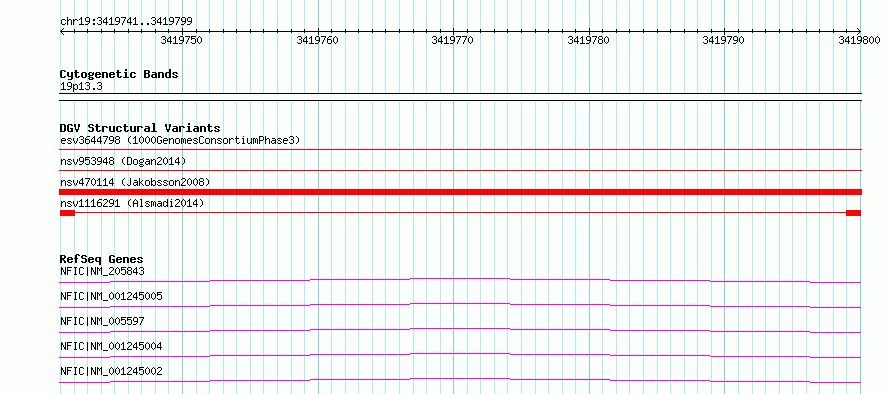
Task: Click the thick red nsv470114 variant bar
Action: [460, 192]
